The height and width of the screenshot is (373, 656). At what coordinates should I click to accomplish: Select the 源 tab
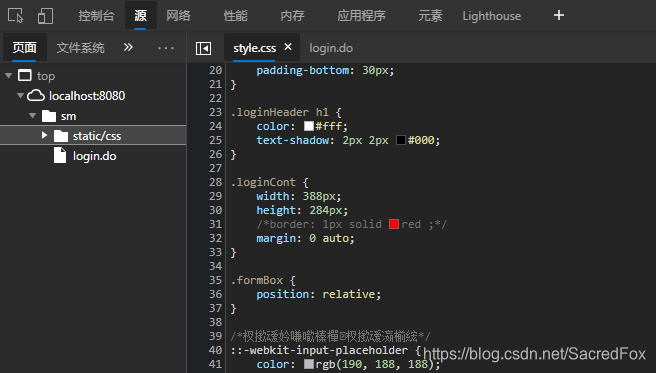[x=140, y=16]
